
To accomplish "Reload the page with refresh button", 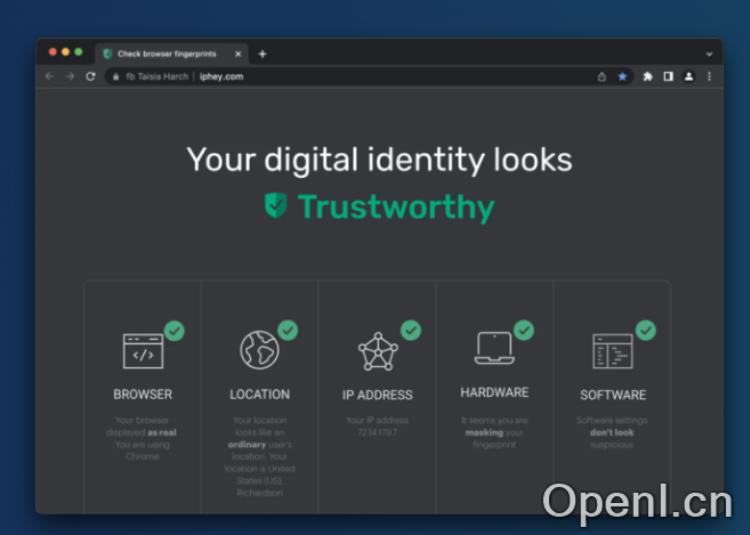I will click(x=90, y=76).
